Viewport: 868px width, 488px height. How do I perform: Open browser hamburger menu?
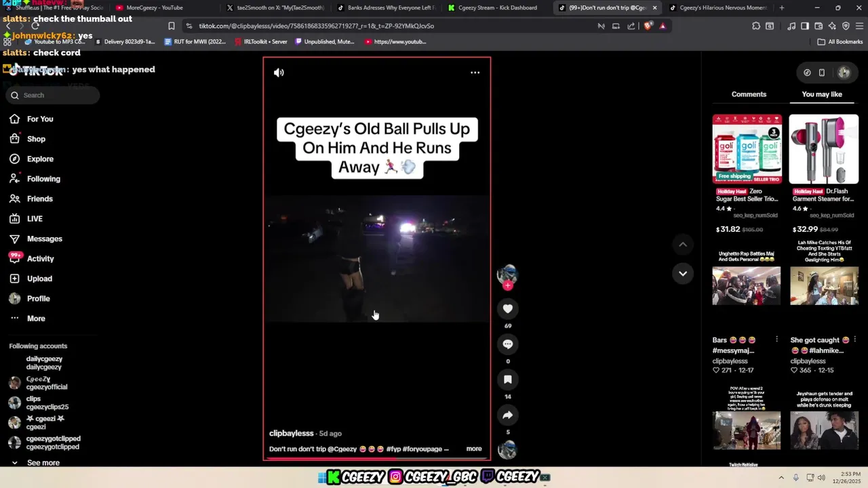click(x=859, y=26)
